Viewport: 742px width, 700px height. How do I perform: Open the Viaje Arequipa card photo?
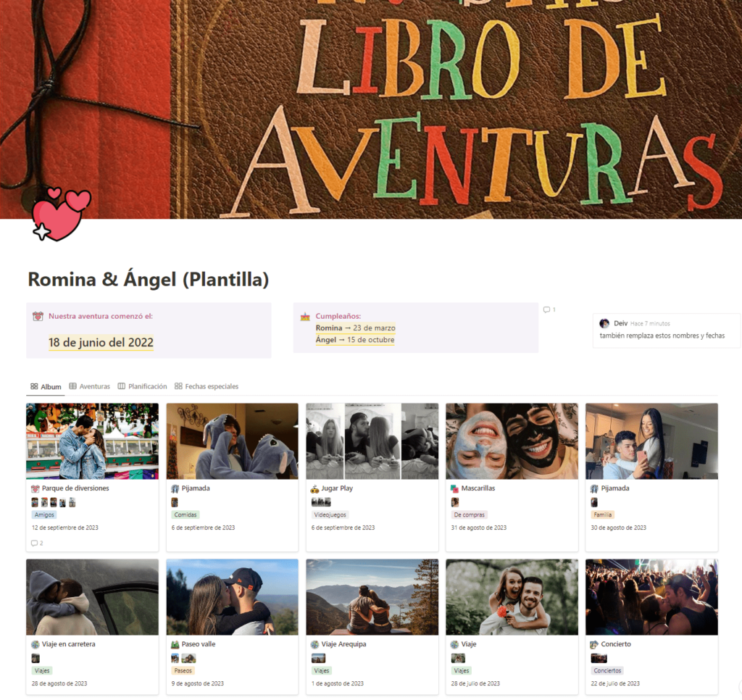[372, 597]
